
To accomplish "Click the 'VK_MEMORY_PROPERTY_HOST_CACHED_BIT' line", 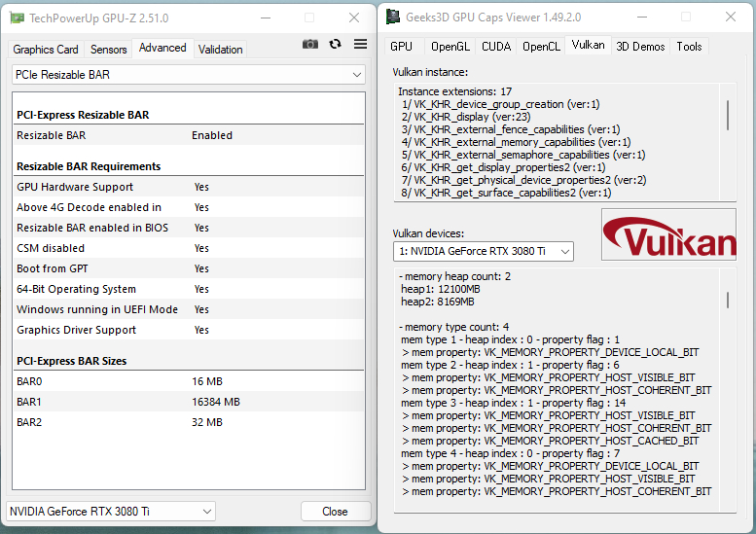I will [x=550, y=441].
